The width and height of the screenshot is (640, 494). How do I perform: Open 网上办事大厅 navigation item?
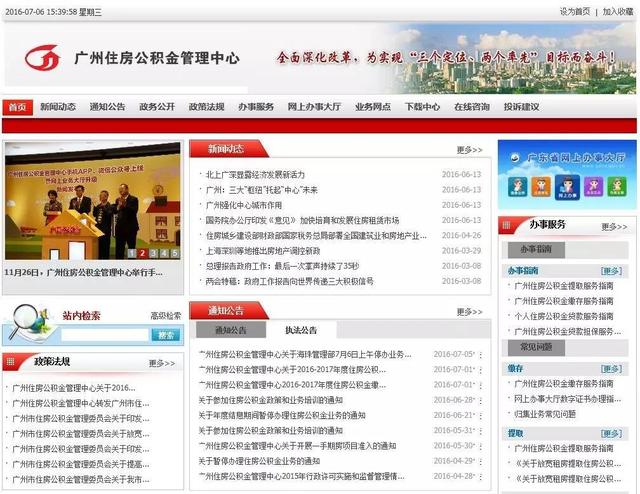click(x=314, y=107)
